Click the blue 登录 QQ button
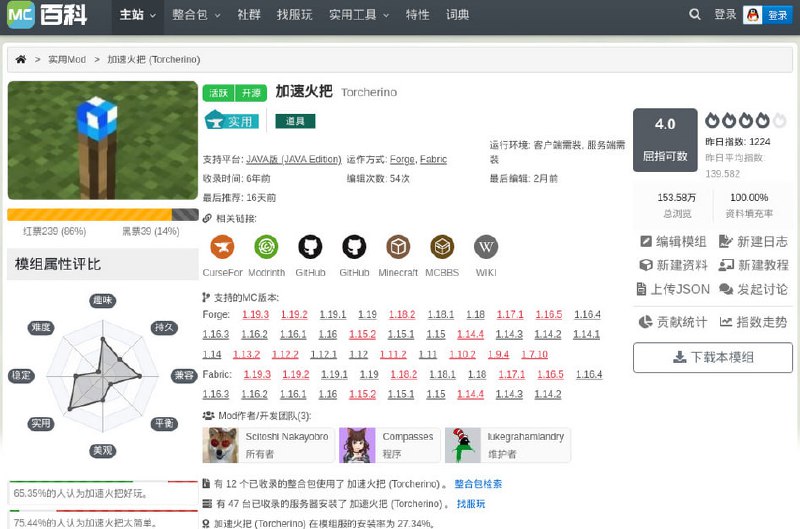Viewport: 800px width, 529px height. [x=777, y=15]
